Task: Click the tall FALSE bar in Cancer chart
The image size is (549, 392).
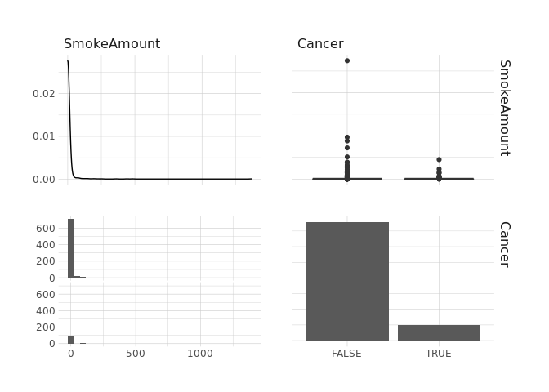Action: pos(346,281)
